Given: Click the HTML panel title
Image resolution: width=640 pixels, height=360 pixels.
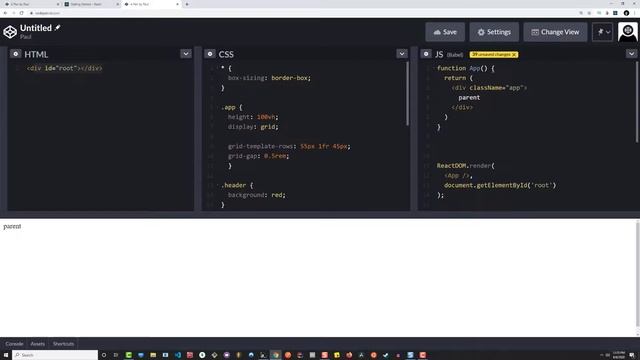Looking at the screenshot, I should pos(36,54).
